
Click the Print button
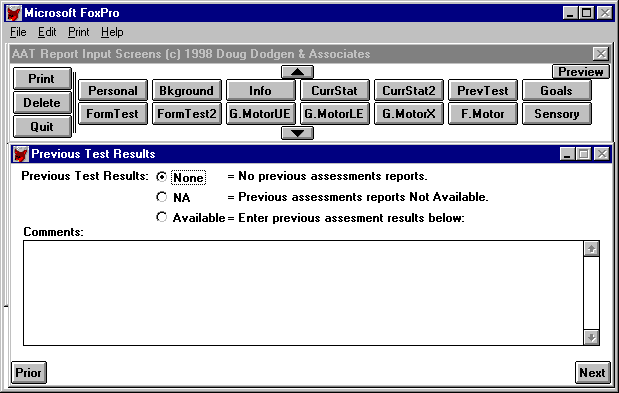42,79
